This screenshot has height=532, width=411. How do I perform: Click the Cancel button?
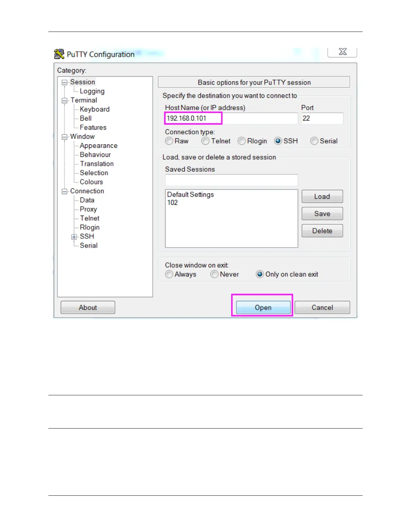tap(322, 307)
